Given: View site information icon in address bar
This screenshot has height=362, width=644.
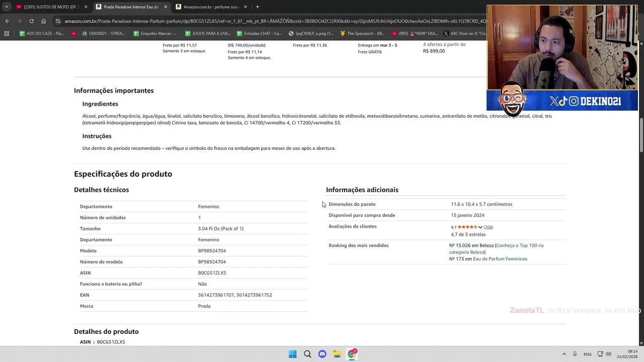Looking at the screenshot, I should 58,21.
